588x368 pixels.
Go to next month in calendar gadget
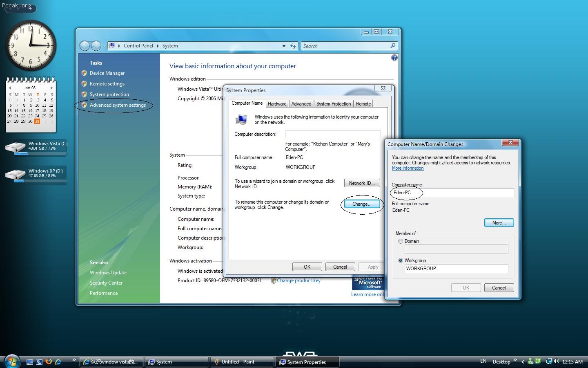[51, 88]
